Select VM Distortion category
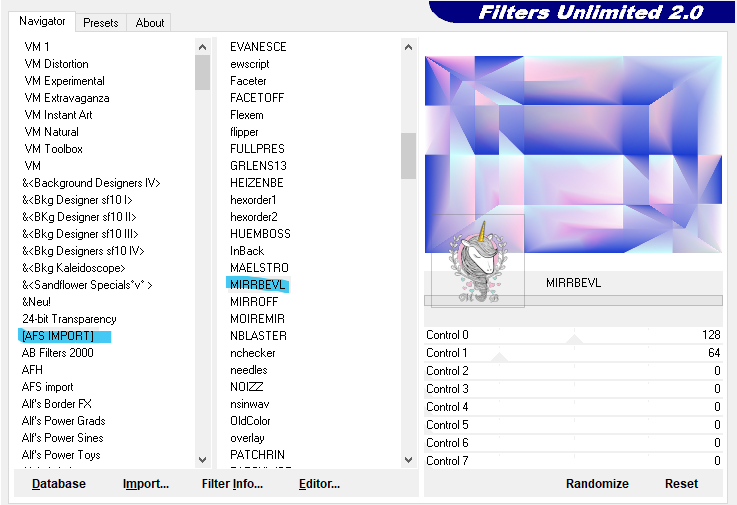 coord(56,63)
